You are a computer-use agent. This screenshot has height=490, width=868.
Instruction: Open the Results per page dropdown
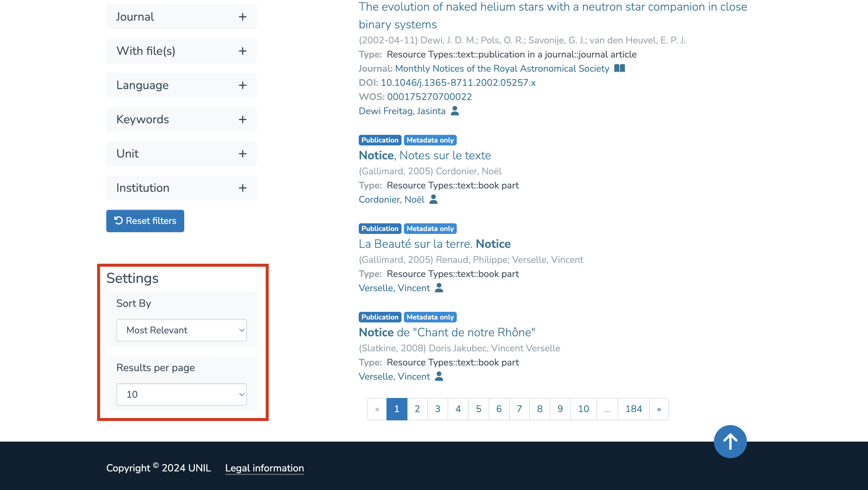pyautogui.click(x=181, y=394)
